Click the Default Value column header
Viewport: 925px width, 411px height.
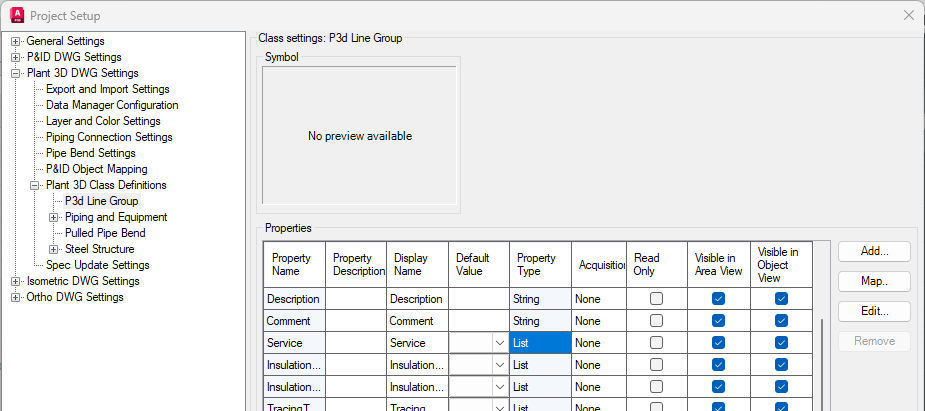point(478,264)
